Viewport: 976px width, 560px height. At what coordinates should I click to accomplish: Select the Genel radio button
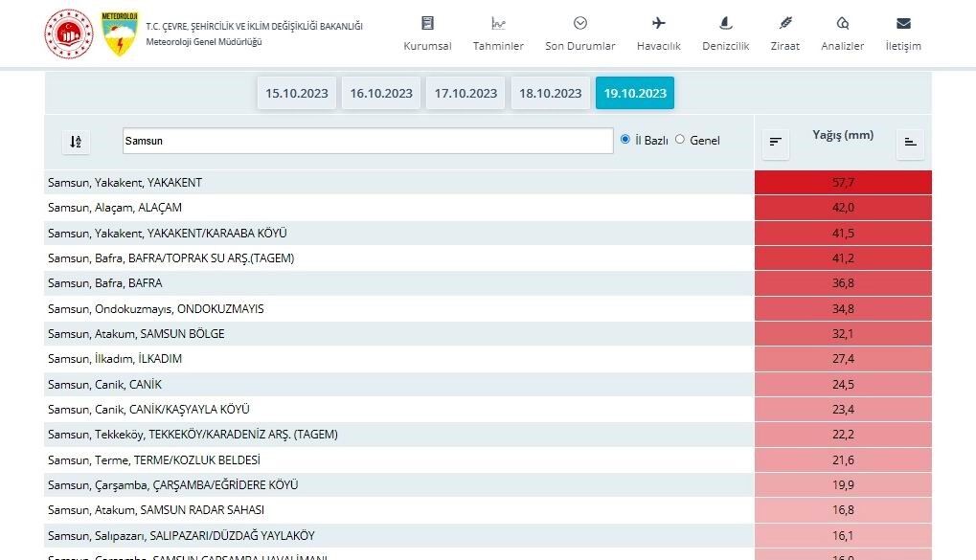680,140
